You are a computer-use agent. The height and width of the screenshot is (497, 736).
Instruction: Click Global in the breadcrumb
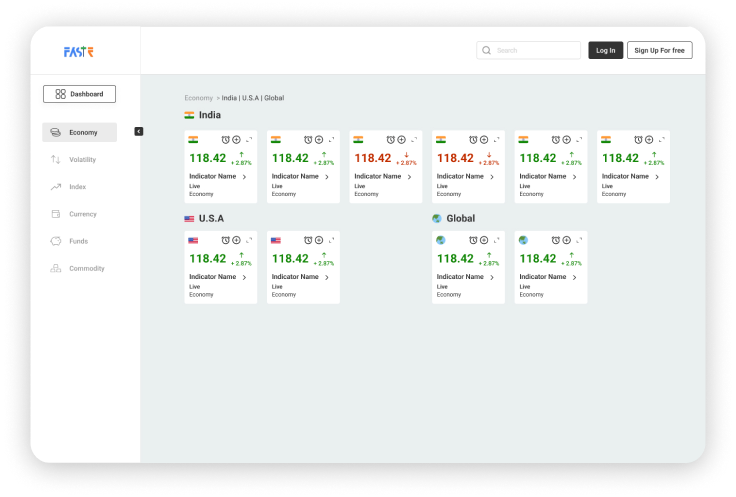pyautogui.click(x=274, y=98)
